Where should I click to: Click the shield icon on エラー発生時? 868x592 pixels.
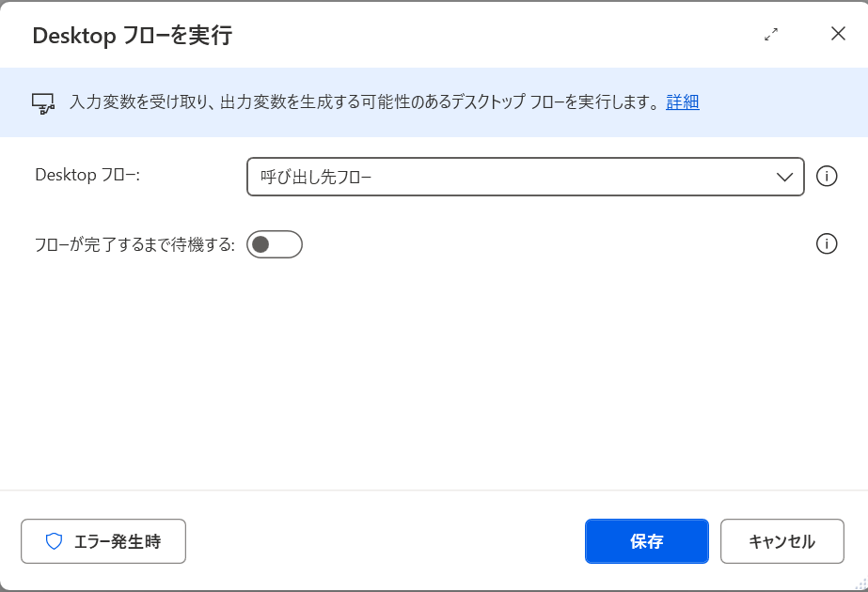(x=54, y=541)
